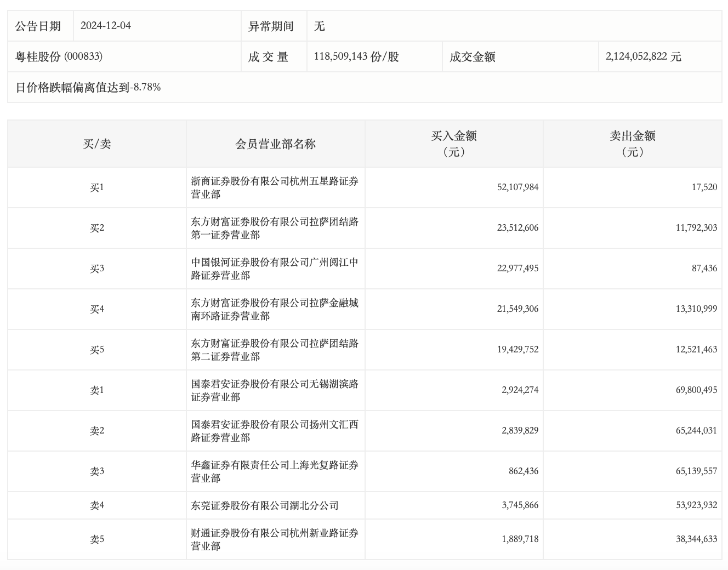
Task: Click 财通证券 杭州新业路证券营业部 entry
Action: coord(275,539)
